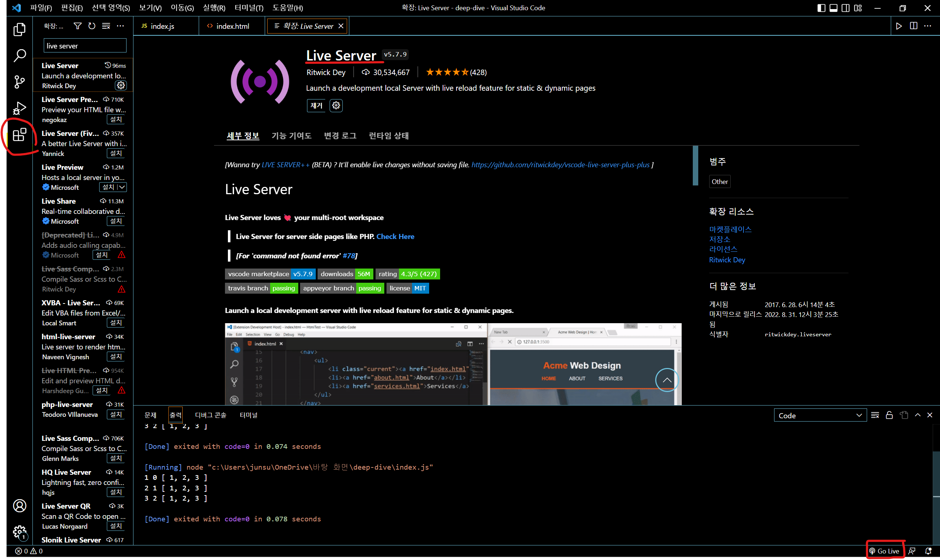Refresh the extensions list
The width and height of the screenshot is (940, 560).
(92, 26)
